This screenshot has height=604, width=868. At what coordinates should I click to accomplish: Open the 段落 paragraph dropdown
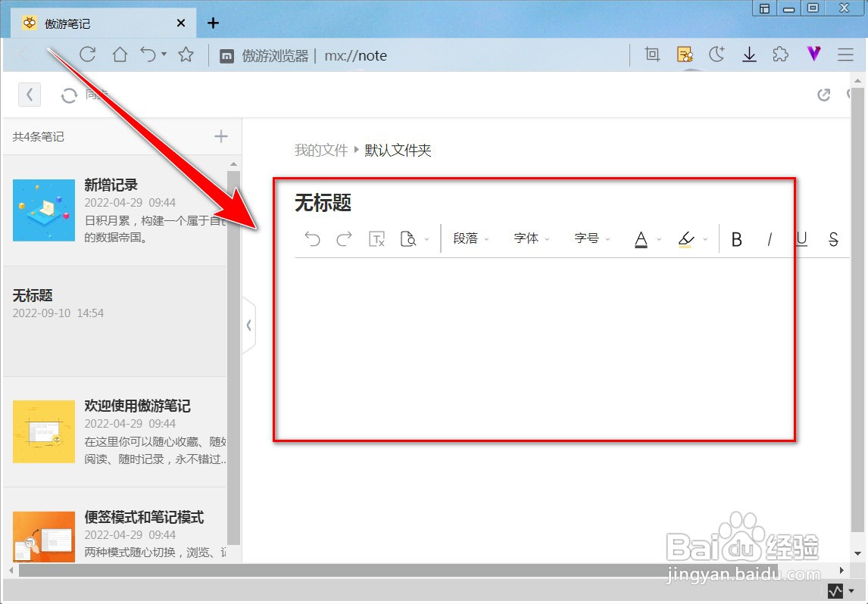coord(471,238)
